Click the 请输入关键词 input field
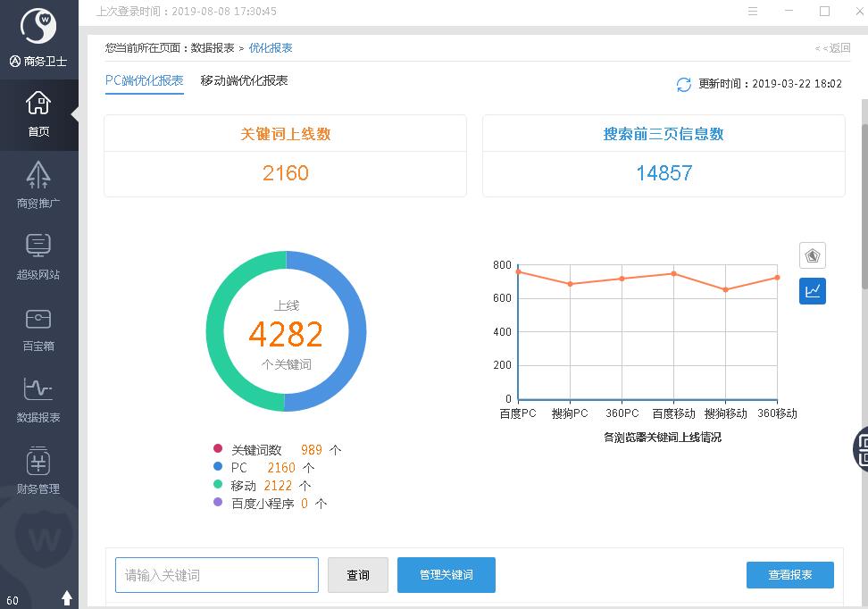This screenshot has width=868, height=609. [217, 575]
